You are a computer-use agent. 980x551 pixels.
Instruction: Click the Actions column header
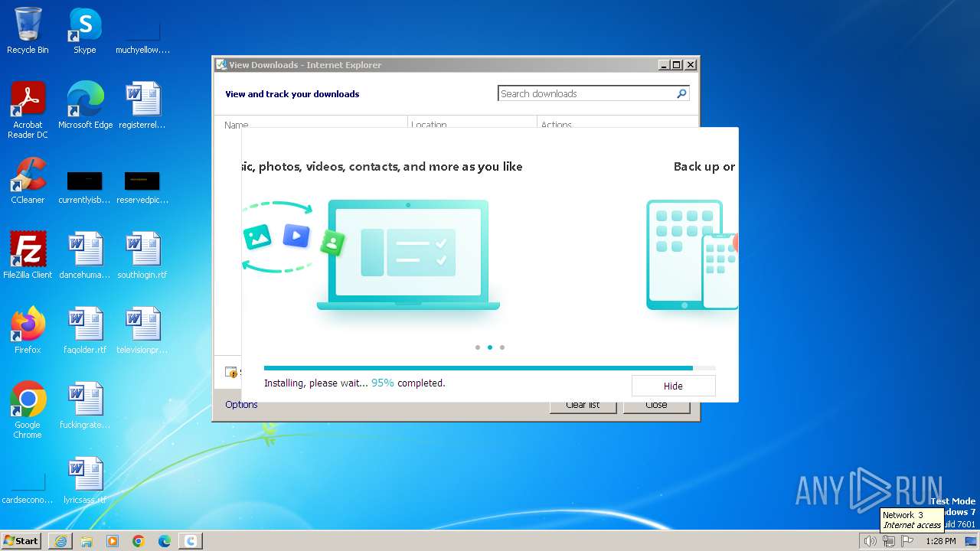(x=616, y=123)
